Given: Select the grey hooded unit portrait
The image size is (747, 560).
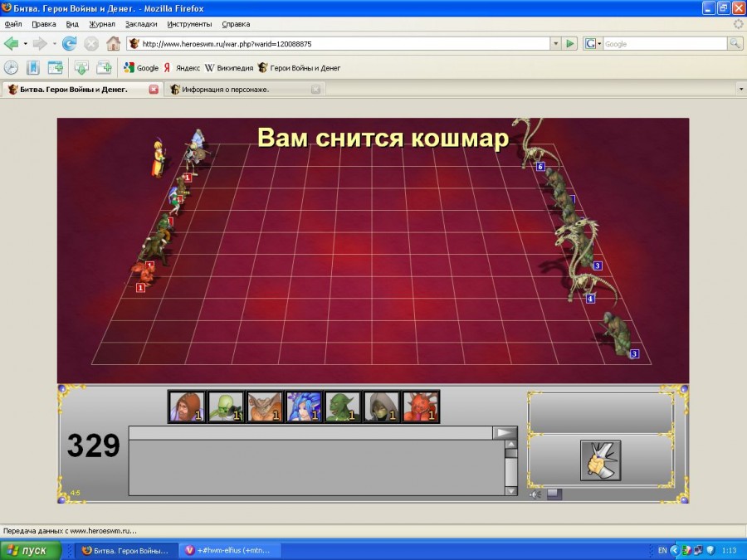Looking at the screenshot, I should coord(382,407).
